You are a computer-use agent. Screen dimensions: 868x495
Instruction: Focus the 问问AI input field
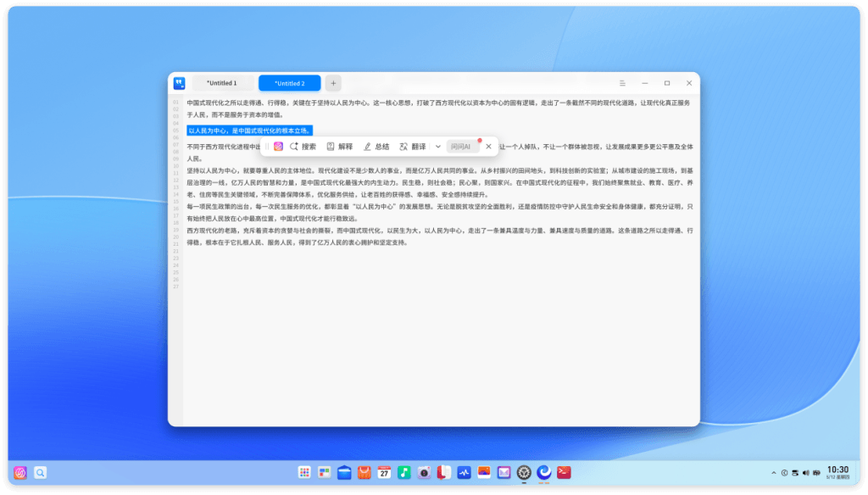pos(463,147)
